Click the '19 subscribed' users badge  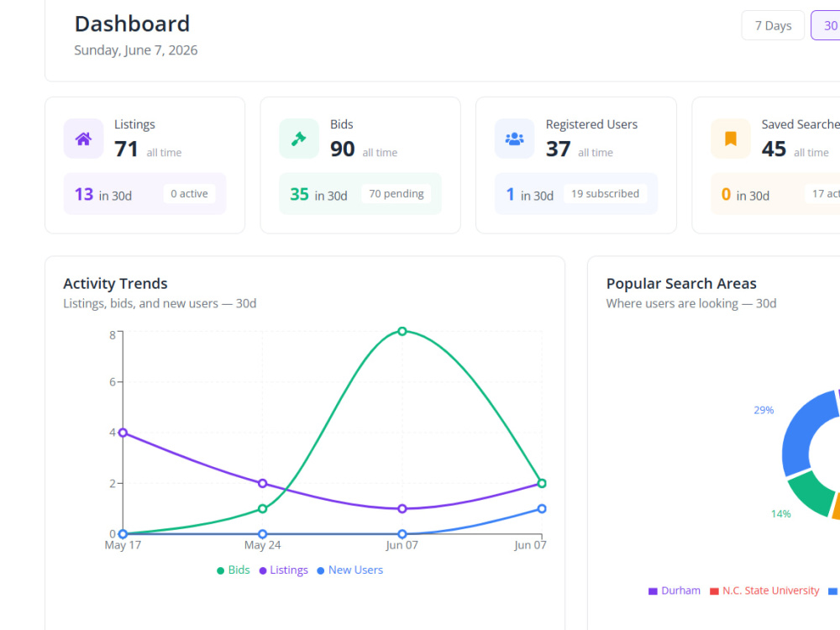[605, 194]
